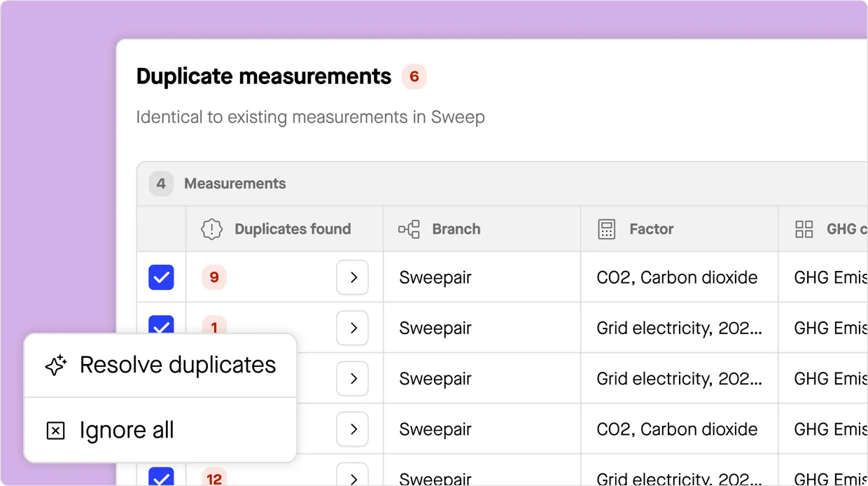Expand the row with 12 duplicates using chevron
Image resolution: width=868 pixels, height=486 pixels.
click(353, 476)
